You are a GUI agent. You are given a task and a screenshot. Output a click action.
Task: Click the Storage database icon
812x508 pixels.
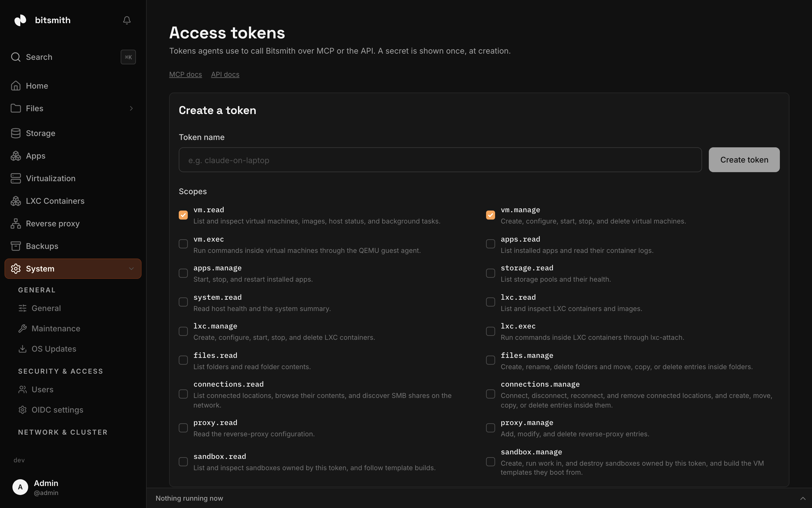point(16,133)
